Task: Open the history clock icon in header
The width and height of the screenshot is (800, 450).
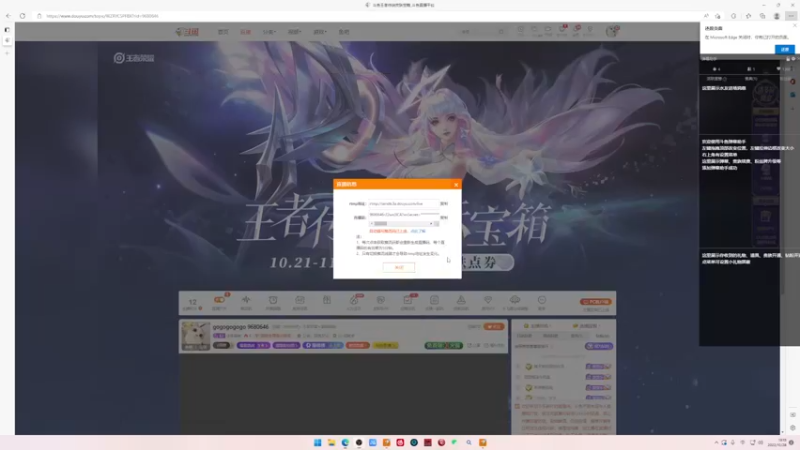Action: tap(520, 31)
